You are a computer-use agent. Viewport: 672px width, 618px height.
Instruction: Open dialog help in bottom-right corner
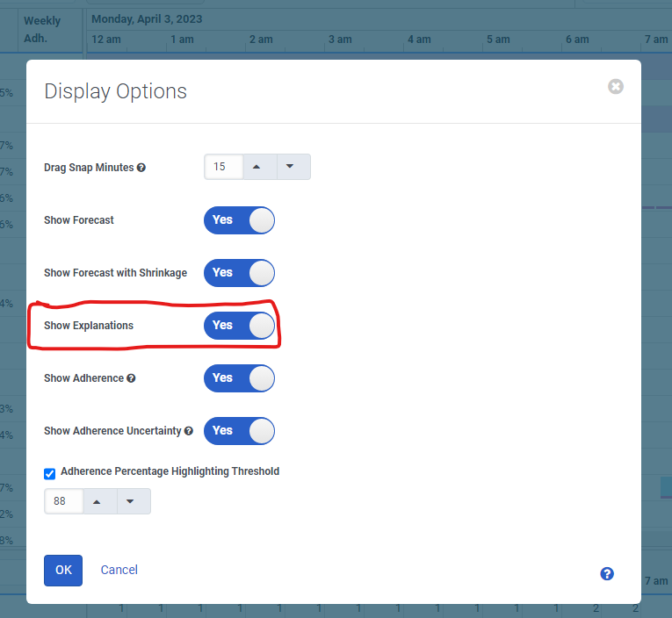click(x=606, y=573)
